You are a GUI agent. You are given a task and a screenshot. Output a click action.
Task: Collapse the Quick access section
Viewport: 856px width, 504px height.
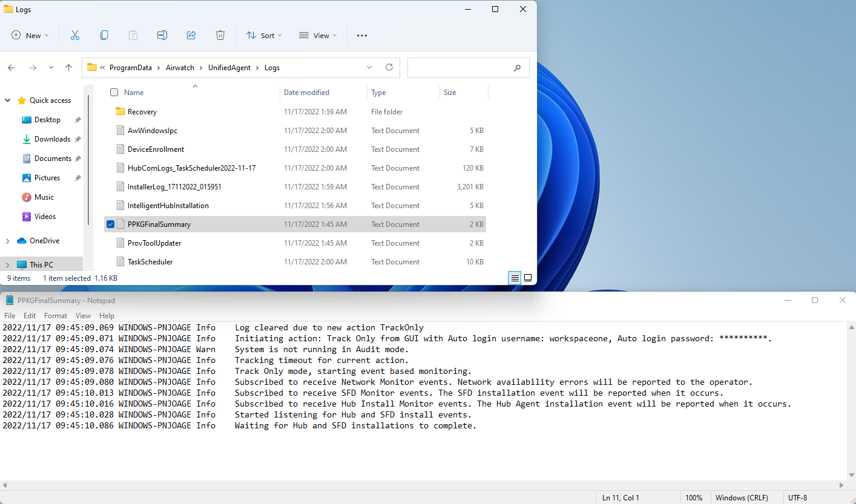7,100
